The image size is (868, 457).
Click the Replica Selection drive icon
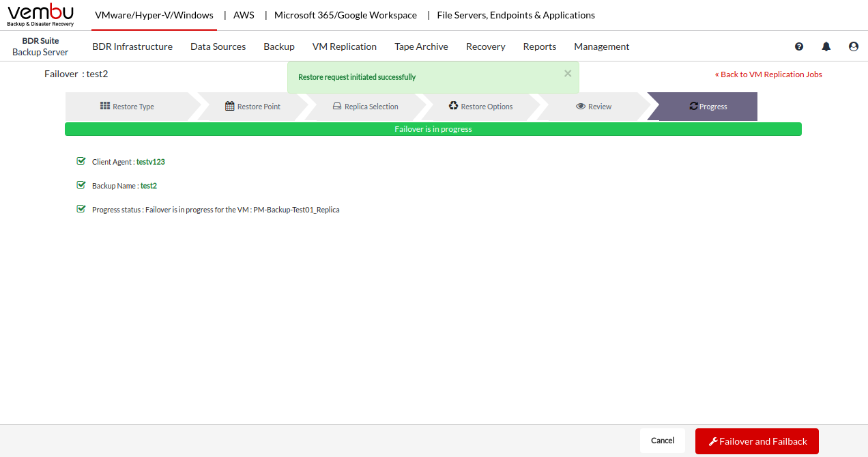pos(337,107)
